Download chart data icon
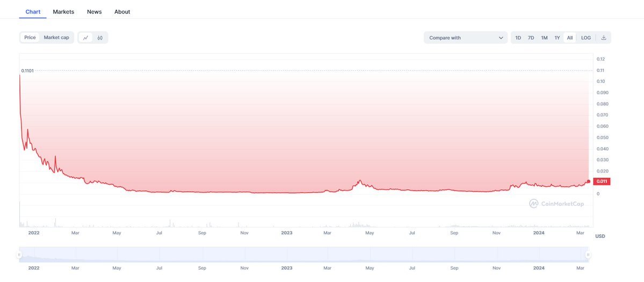Screen dimensions: 644x282 click(x=603, y=38)
